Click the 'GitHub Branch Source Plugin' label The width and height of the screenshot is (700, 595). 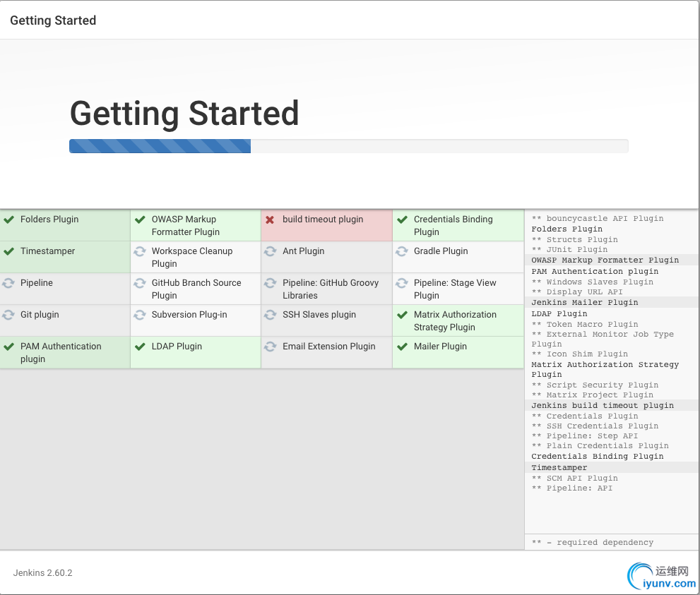pos(196,289)
